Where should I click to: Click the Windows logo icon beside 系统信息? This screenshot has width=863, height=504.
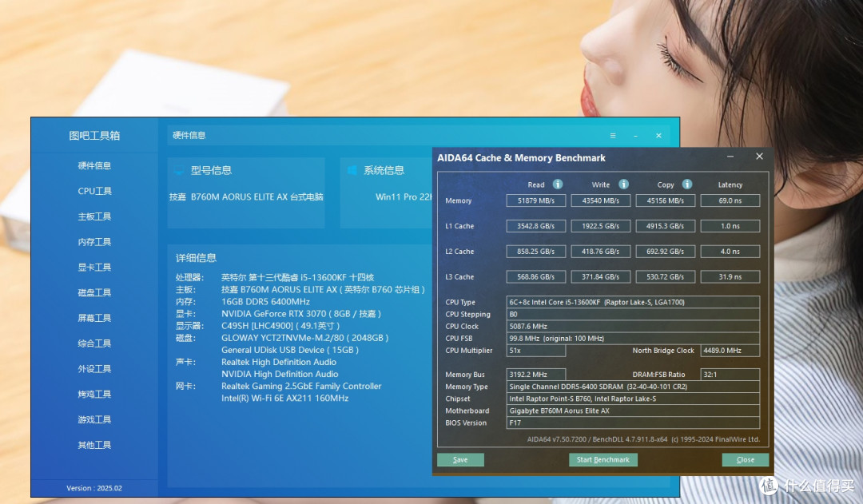pos(352,170)
